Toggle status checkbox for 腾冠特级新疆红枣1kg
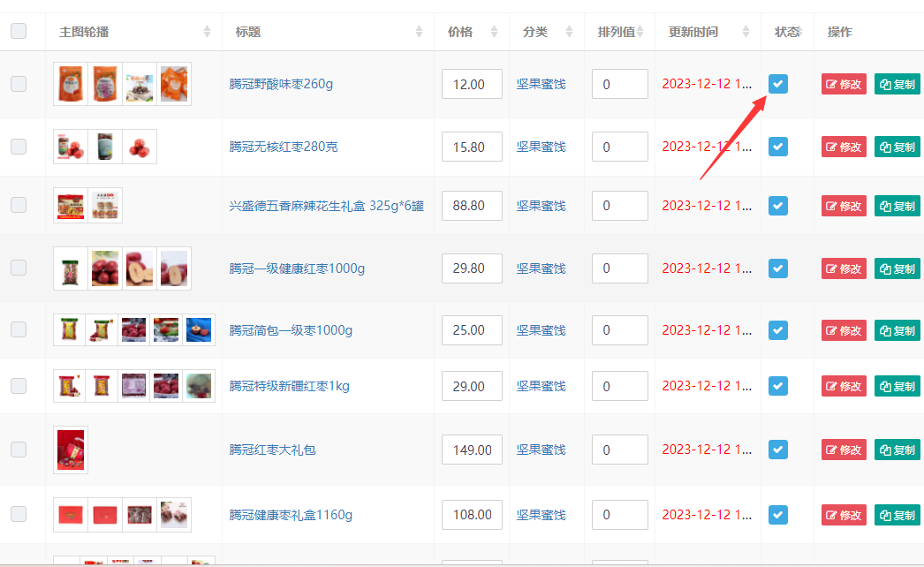This screenshot has height=567, width=924. coord(777,386)
